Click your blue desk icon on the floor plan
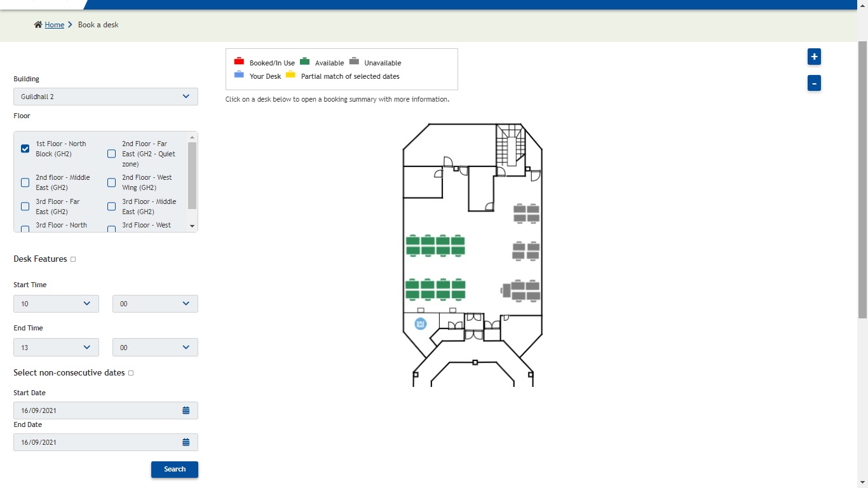 point(420,323)
